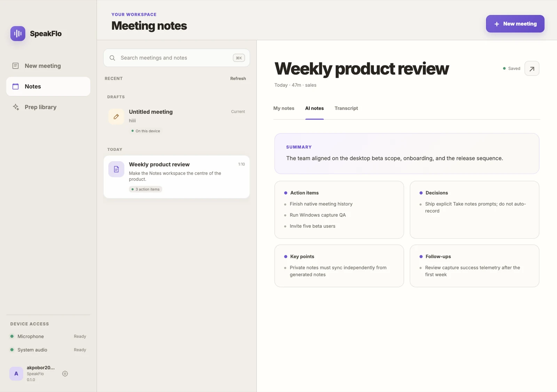Open the Transcript tab
The width and height of the screenshot is (557, 392).
coord(346,108)
